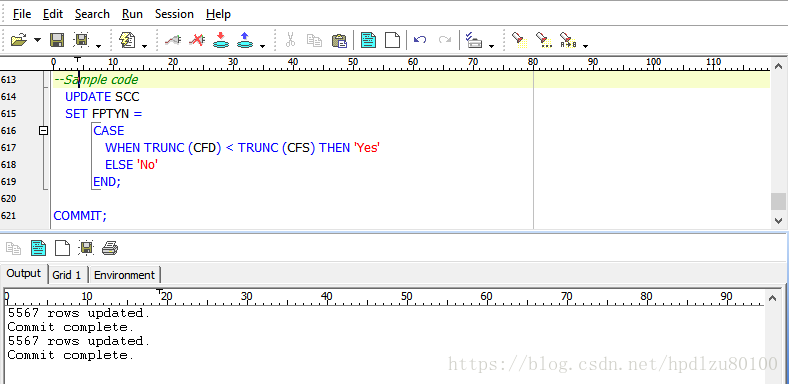
Task: Click the Save As dotted-floppy icon in the top toolbar
Action: coord(81,40)
